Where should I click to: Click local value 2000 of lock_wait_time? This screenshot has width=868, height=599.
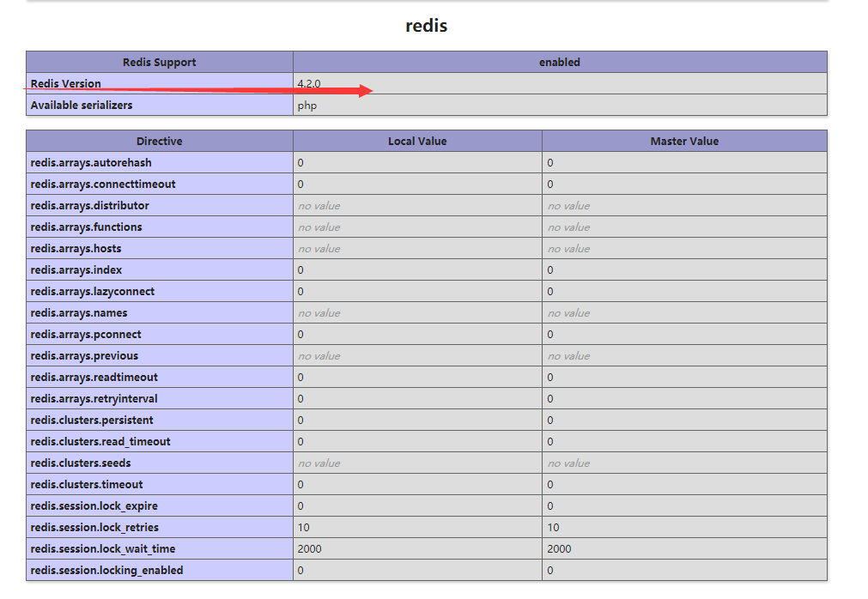[x=309, y=549]
